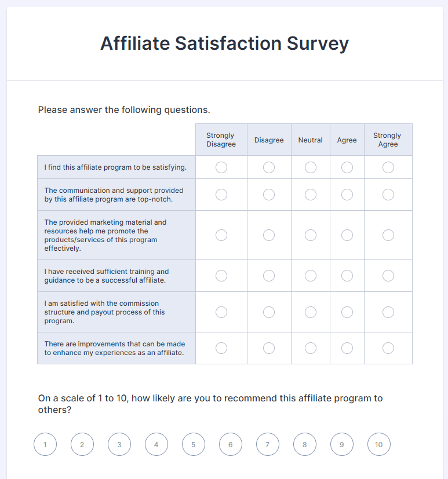This screenshot has height=479, width=448.
Task: Select Agree for marketing material question
Action: (x=347, y=235)
